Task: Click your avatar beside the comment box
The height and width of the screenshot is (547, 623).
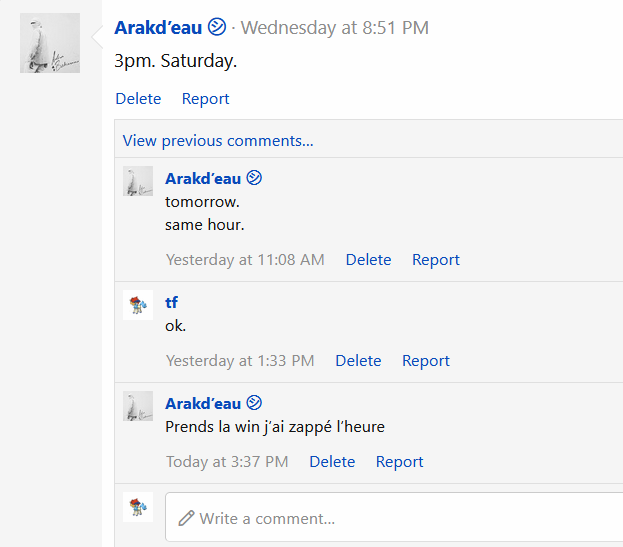Action: (x=138, y=506)
